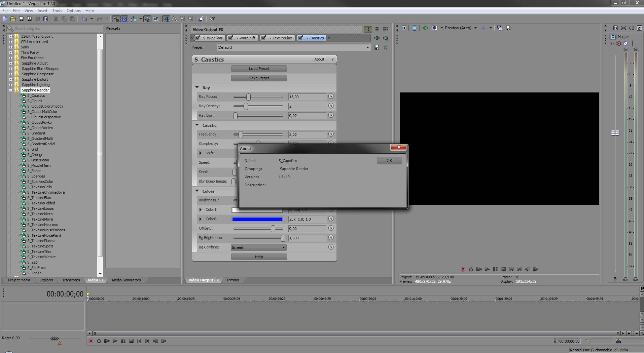This screenshot has height=353, width=644.
Task: Toggle the animate clock for Ray Density
Action: (331, 106)
